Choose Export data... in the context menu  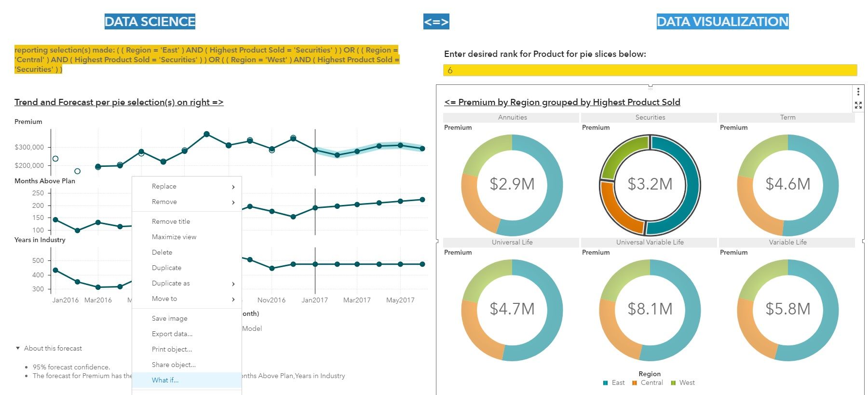pyautogui.click(x=172, y=334)
